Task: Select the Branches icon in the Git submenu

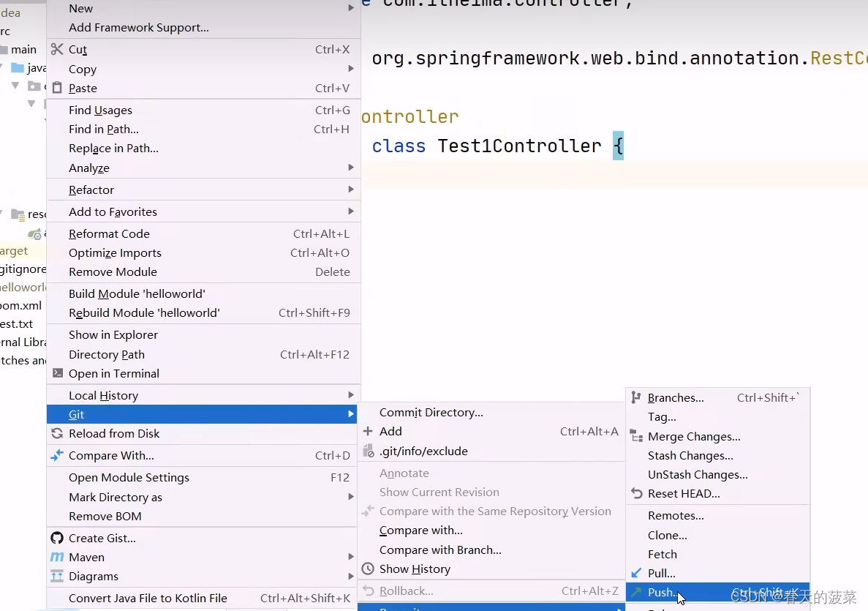Action: tap(635, 397)
